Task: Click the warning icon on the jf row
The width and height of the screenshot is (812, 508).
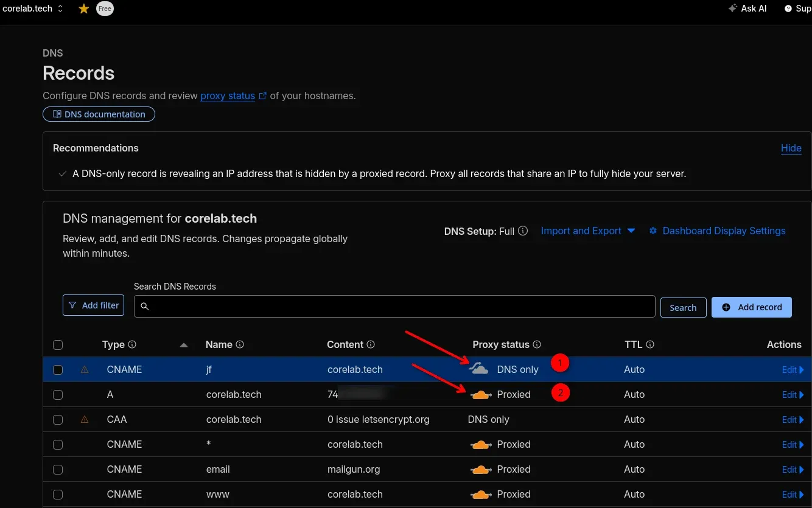Action: click(85, 369)
